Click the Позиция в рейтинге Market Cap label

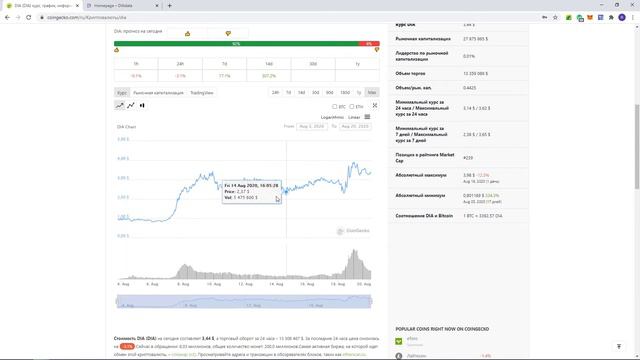pyautogui.click(x=425, y=158)
